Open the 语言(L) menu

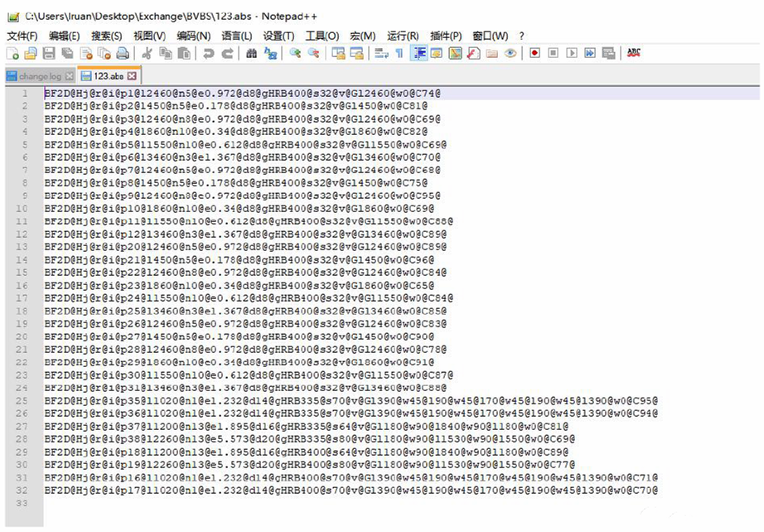click(x=237, y=36)
